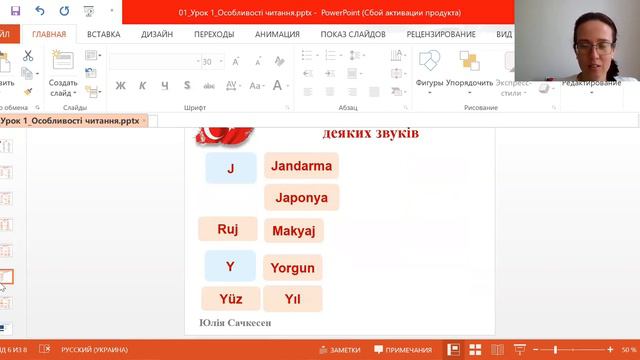Switch to Reading view icon
640x360 pixels.
(497, 350)
